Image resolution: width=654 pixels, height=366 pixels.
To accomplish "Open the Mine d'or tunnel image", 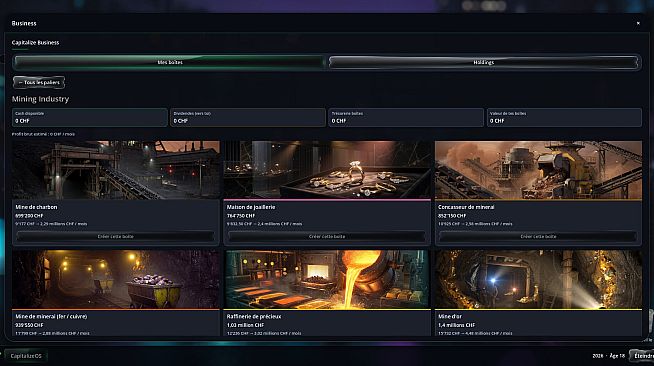I will [x=538, y=279].
